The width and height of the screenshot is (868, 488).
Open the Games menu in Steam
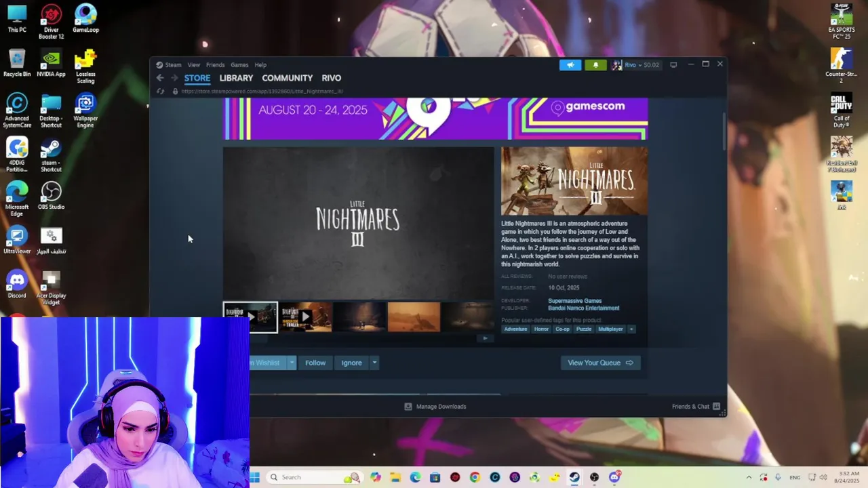point(239,65)
